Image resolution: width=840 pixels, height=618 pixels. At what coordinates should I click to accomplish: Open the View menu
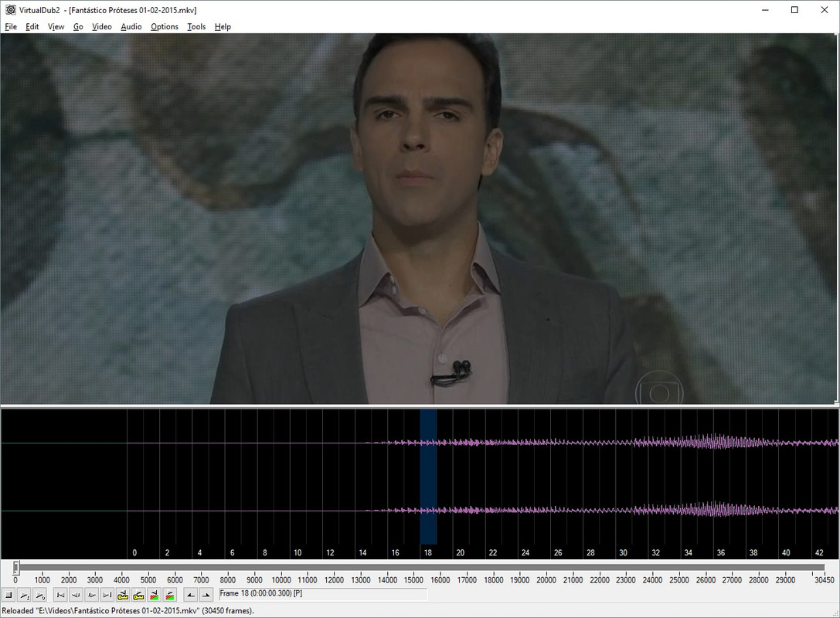point(56,27)
